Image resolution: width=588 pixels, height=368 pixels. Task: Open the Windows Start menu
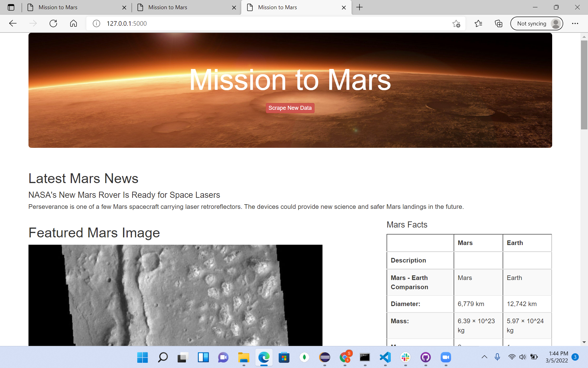[x=142, y=357]
